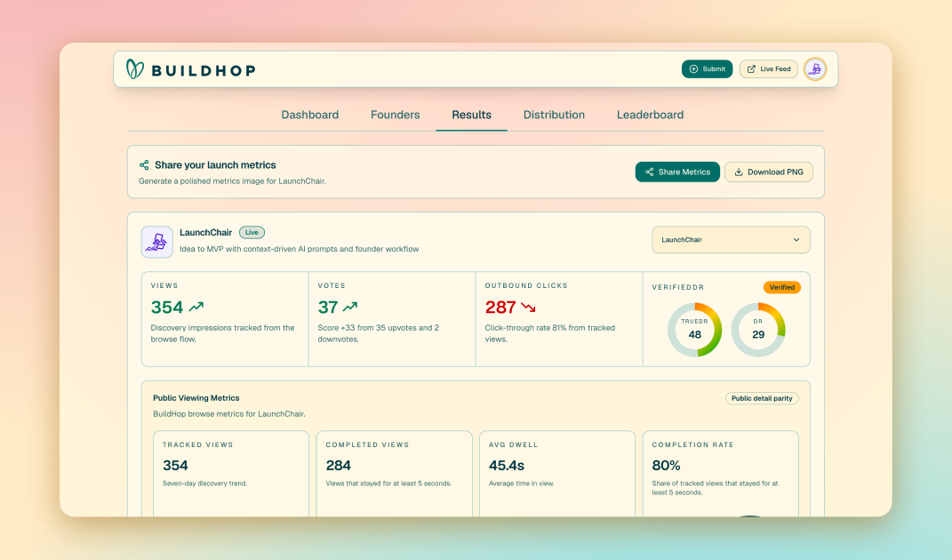The width and height of the screenshot is (952, 560).
Task: Click the plus icon in Submit button
Action: [694, 69]
